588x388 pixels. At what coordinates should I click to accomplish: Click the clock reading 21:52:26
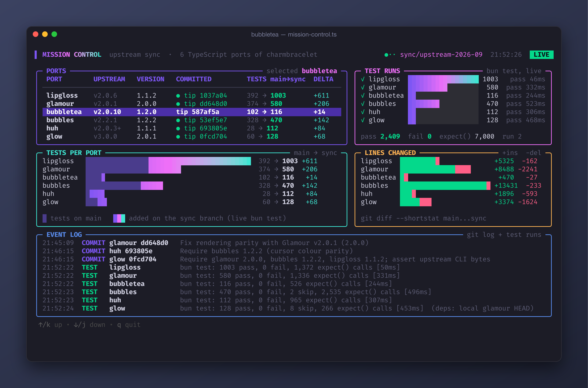[506, 54]
